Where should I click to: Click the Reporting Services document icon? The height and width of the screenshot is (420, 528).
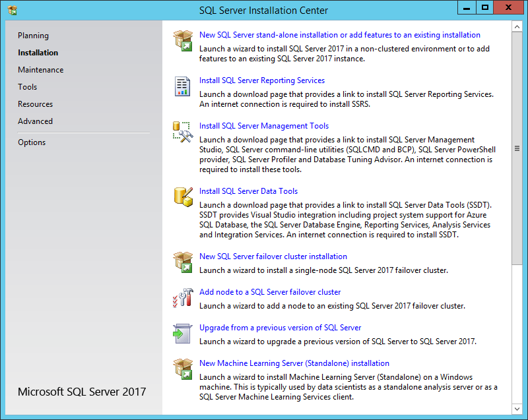click(x=183, y=86)
